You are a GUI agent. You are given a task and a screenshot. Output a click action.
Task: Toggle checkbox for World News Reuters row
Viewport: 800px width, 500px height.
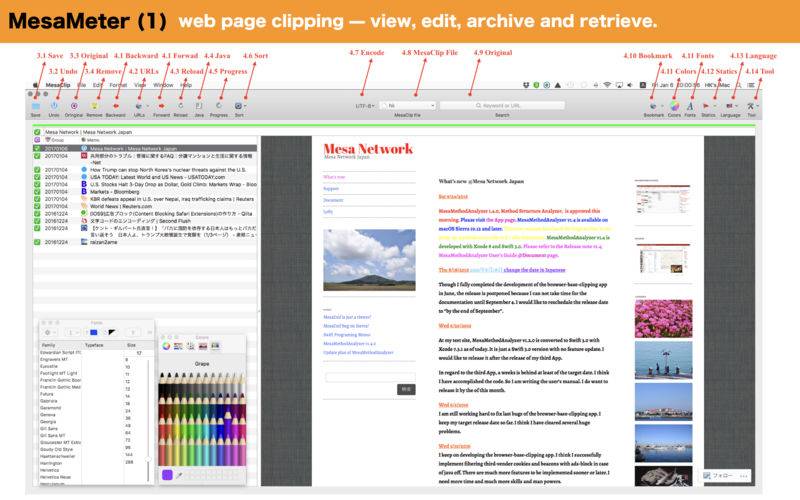37,206
